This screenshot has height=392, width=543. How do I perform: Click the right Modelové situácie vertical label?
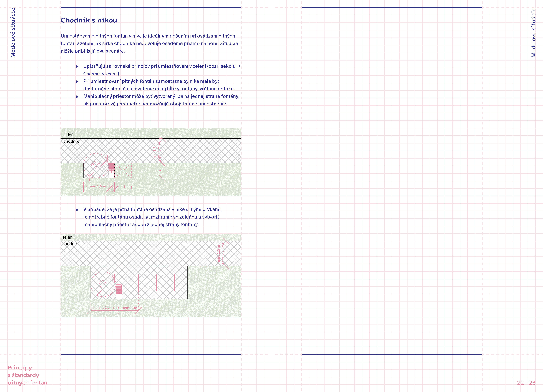coord(533,33)
